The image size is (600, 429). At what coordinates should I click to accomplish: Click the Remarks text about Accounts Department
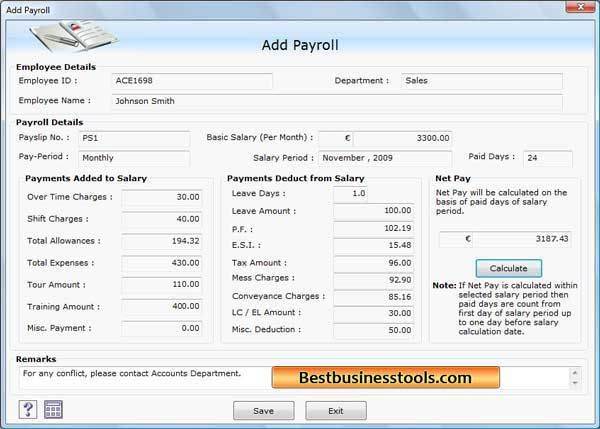point(132,373)
